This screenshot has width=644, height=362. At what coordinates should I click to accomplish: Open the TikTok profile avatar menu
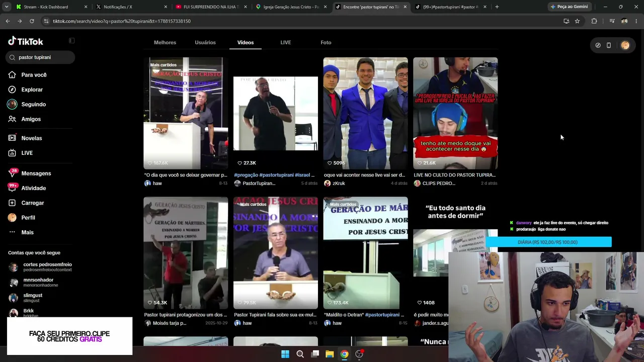[x=625, y=45]
